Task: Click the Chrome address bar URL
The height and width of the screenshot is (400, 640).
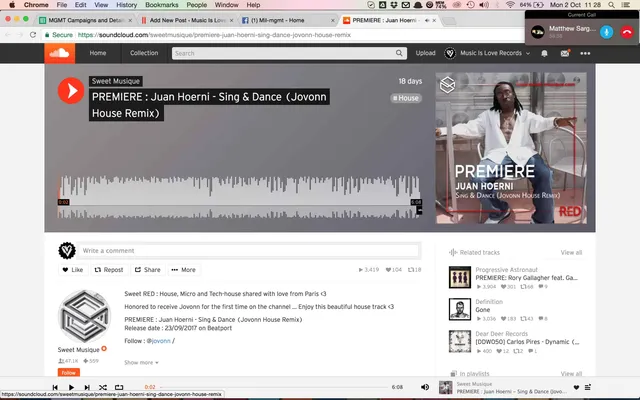Action: tap(214, 35)
